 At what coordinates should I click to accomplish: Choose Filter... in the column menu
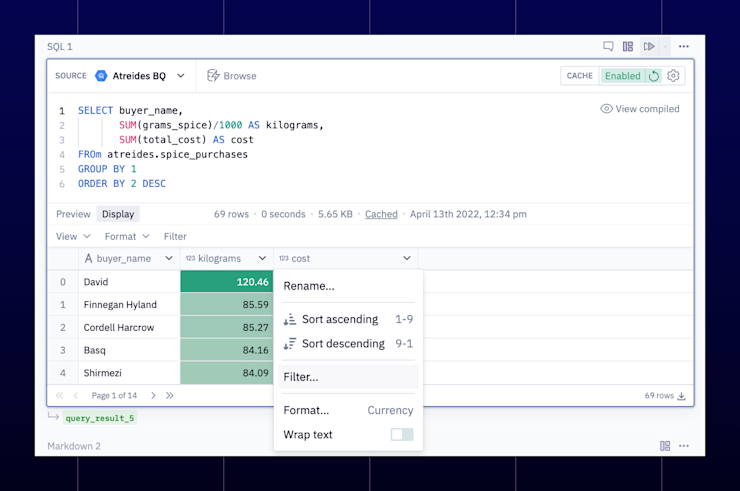pyautogui.click(x=348, y=377)
